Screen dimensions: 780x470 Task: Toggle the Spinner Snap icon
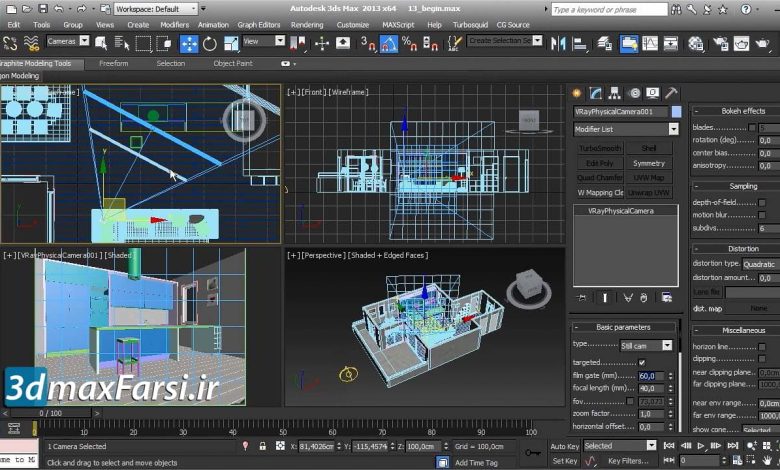pyautogui.click(x=430, y=44)
